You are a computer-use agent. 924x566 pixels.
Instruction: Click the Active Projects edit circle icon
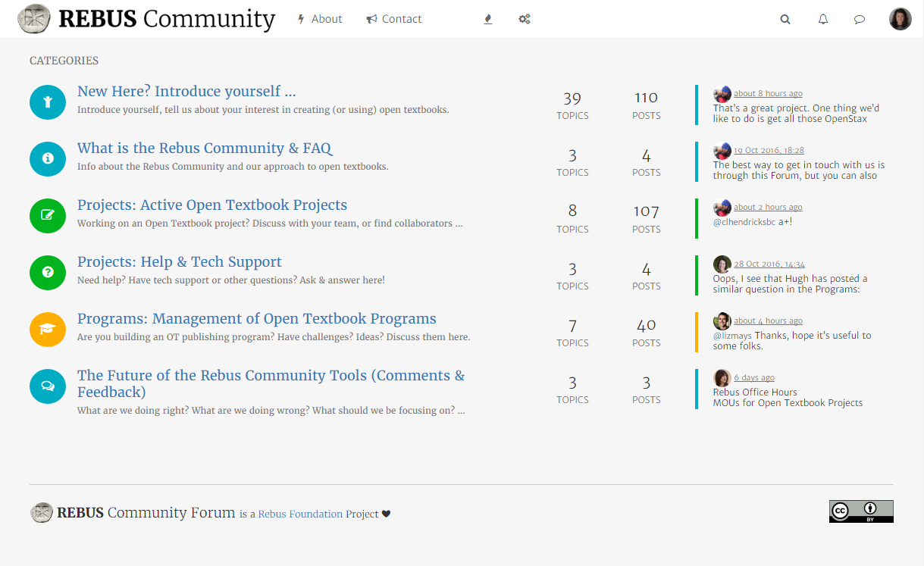click(x=48, y=215)
